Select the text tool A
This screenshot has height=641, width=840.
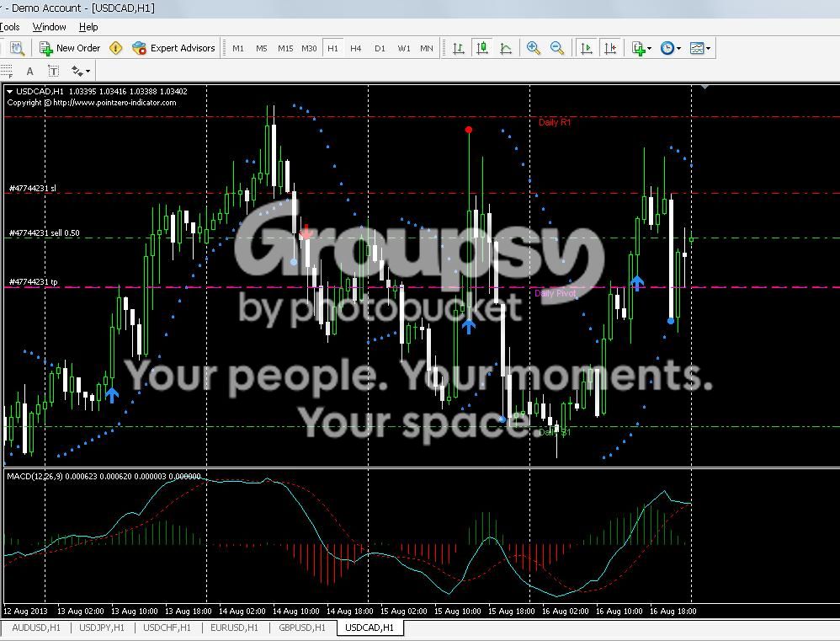pos(30,72)
